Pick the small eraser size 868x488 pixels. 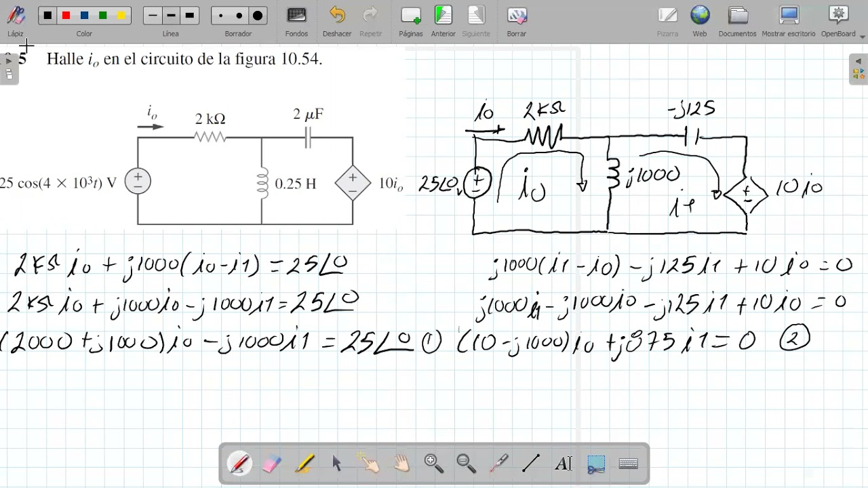coord(220,16)
